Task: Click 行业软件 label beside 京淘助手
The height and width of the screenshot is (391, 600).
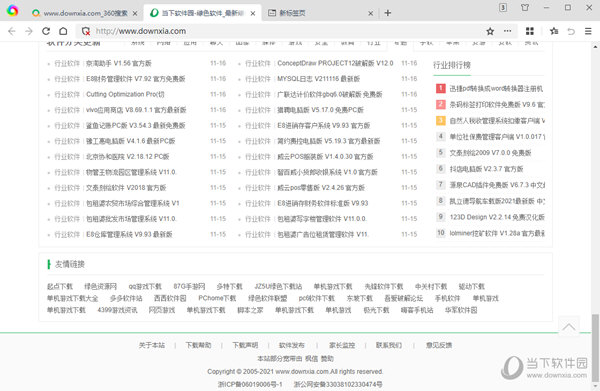Action: click(x=67, y=63)
